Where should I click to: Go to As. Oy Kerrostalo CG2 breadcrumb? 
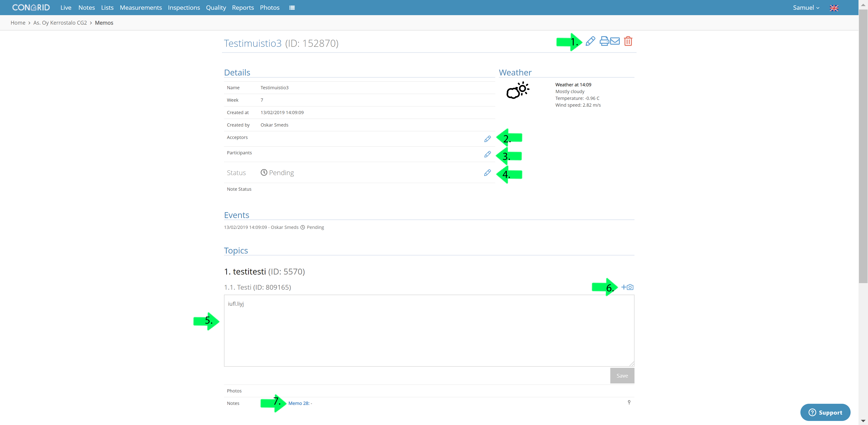point(60,23)
